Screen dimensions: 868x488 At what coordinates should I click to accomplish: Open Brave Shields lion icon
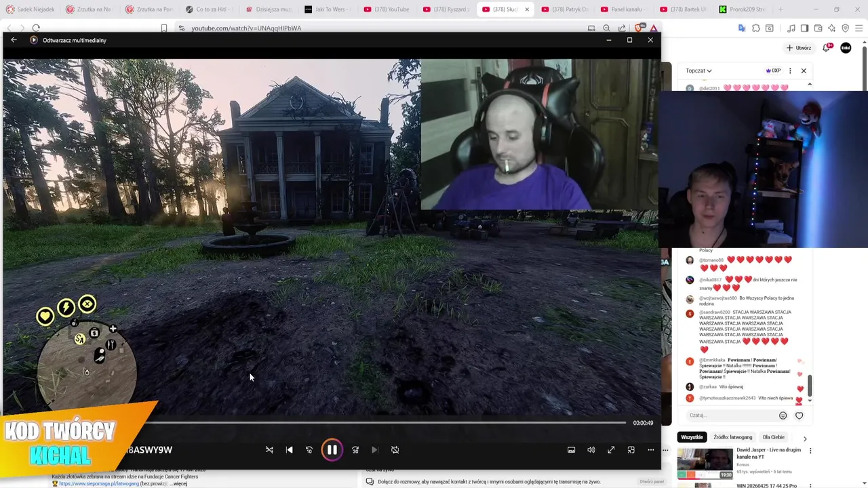point(639,28)
